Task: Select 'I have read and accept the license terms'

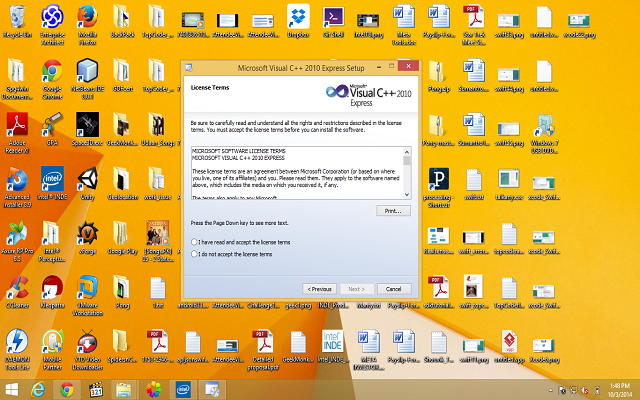Action: tap(194, 242)
